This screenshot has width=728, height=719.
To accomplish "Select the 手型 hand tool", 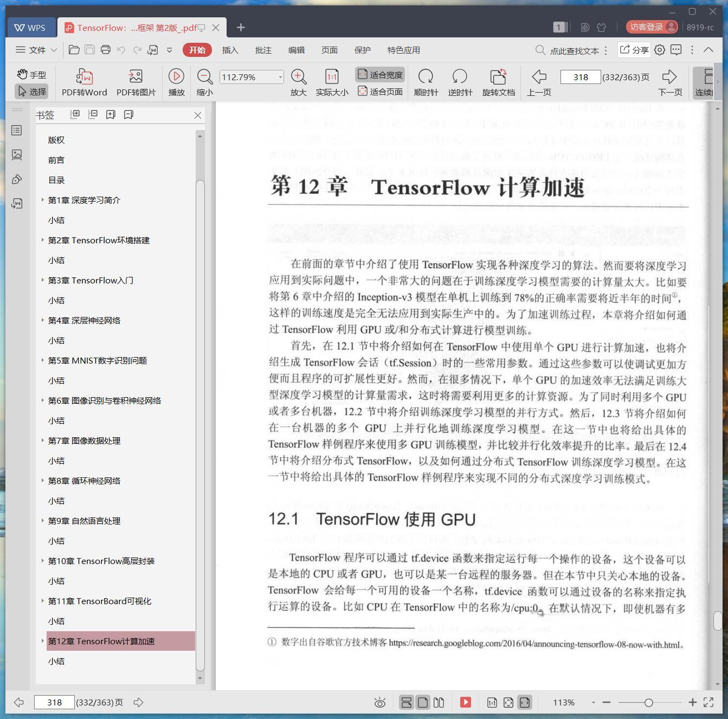I will click(31, 75).
